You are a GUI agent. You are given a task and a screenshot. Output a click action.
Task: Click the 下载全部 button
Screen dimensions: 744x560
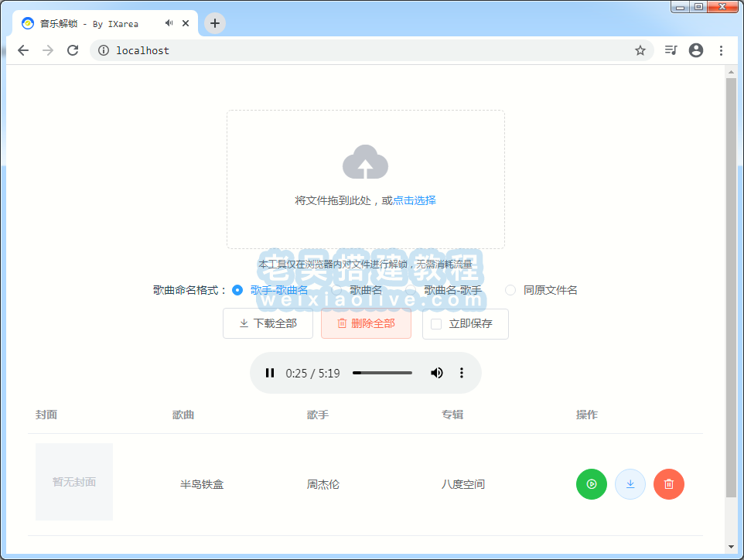tap(268, 323)
